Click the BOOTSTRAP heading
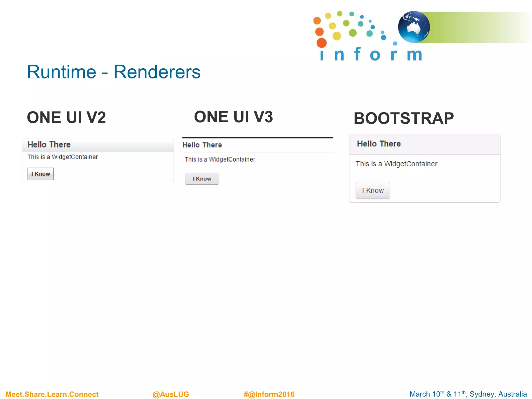 pos(404,118)
